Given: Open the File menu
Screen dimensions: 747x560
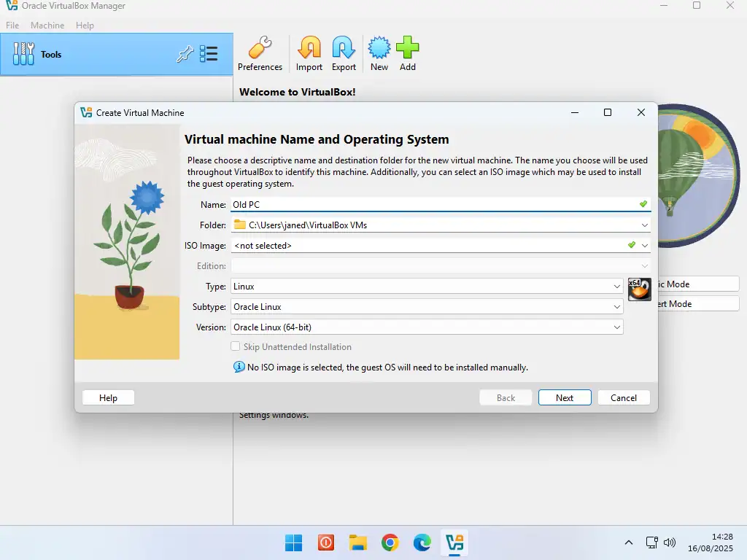Looking at the screenshot, I should click(12, 26).
